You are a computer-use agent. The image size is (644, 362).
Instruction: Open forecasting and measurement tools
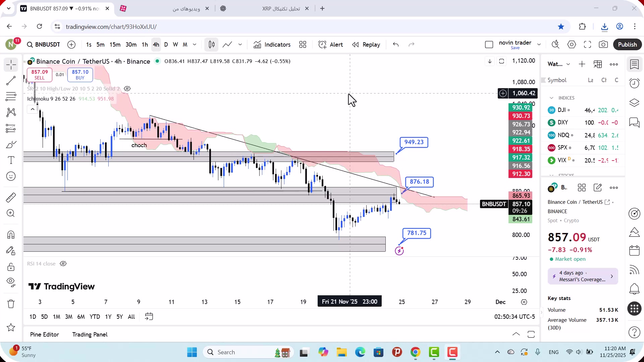pyautogui.click(x=11, y=128)
